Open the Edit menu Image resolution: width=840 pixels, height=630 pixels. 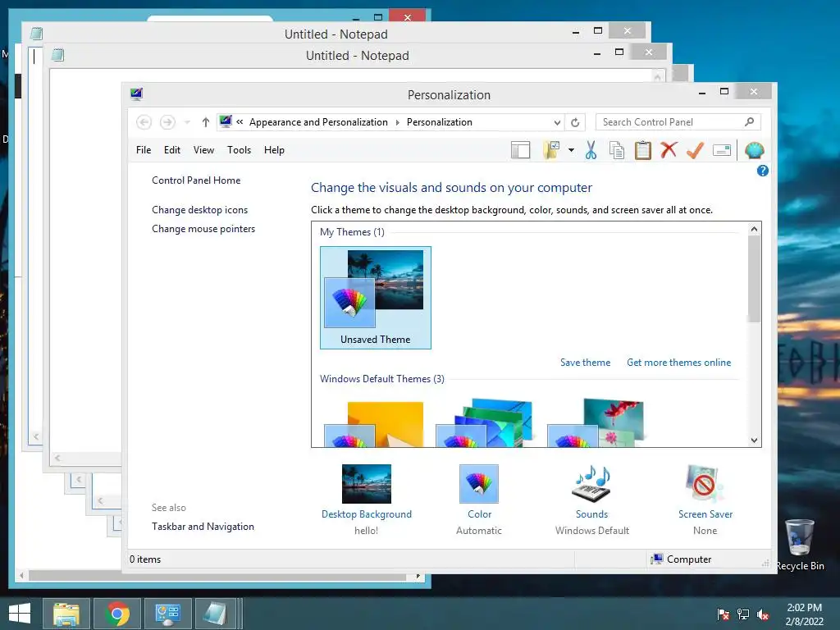[x=172, y=150]
